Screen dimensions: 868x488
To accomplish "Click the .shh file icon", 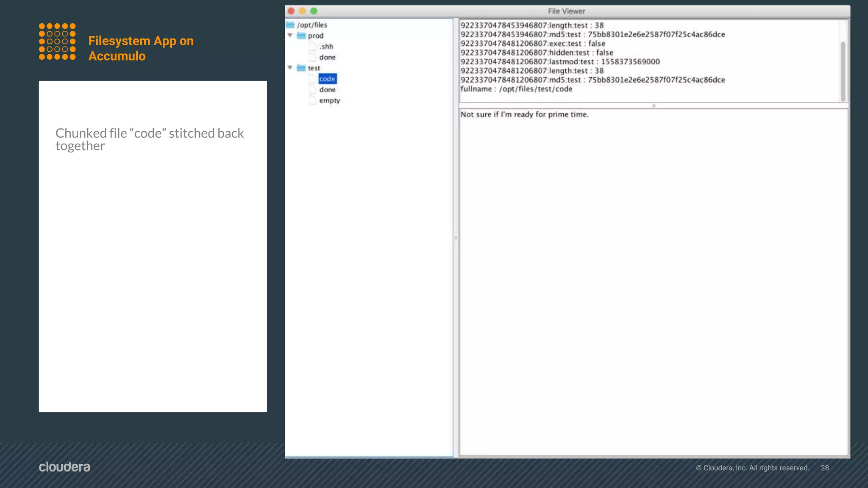I will (312, 46).
